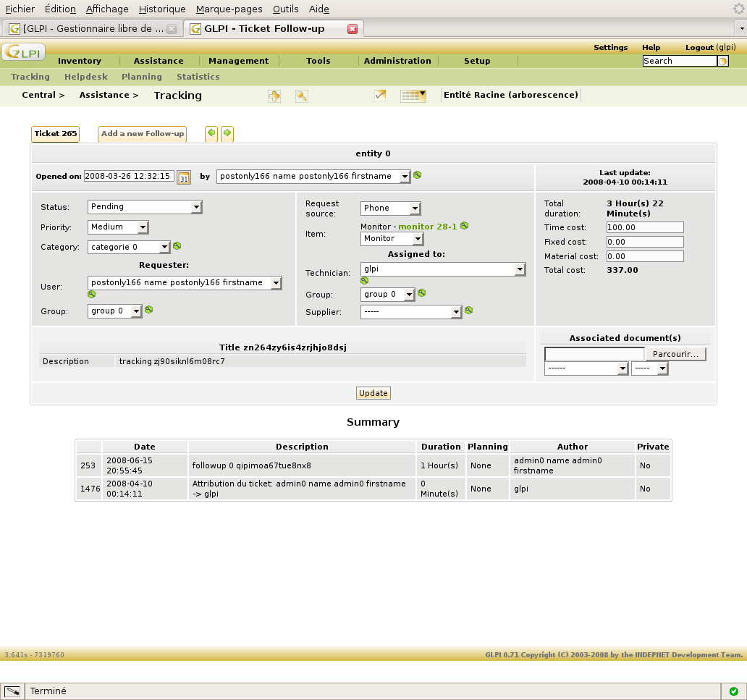Click the Opened on date input field
This screenshot has width=747, height=700.
[129, 176]
